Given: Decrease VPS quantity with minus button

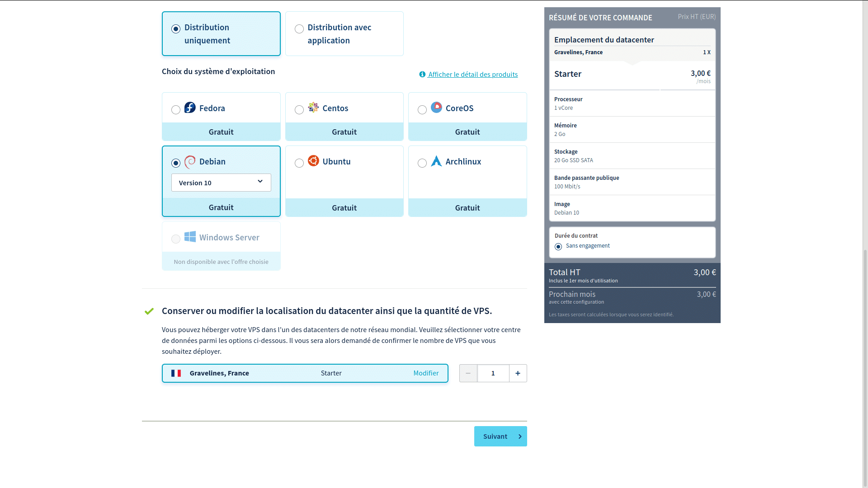Looking at the screenshot, I should click(468, 373).
